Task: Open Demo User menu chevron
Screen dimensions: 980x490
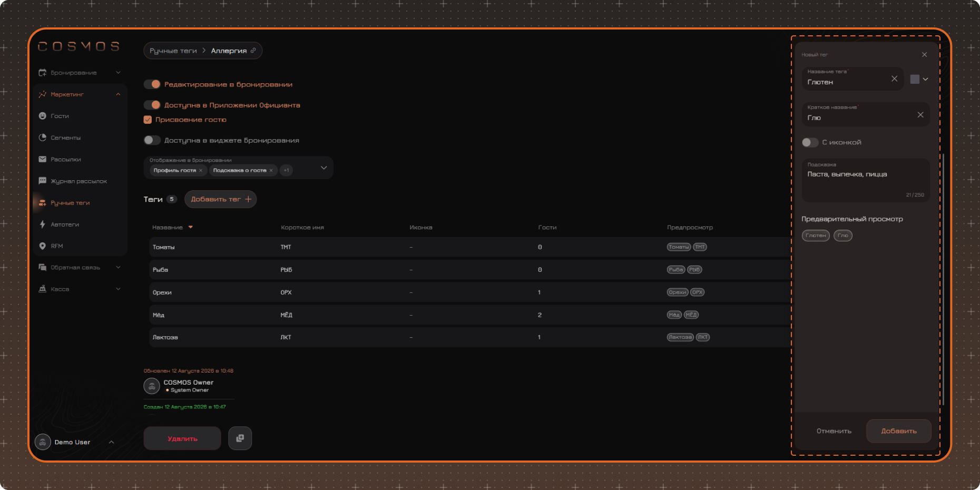Action: click(x=111, y=442)
